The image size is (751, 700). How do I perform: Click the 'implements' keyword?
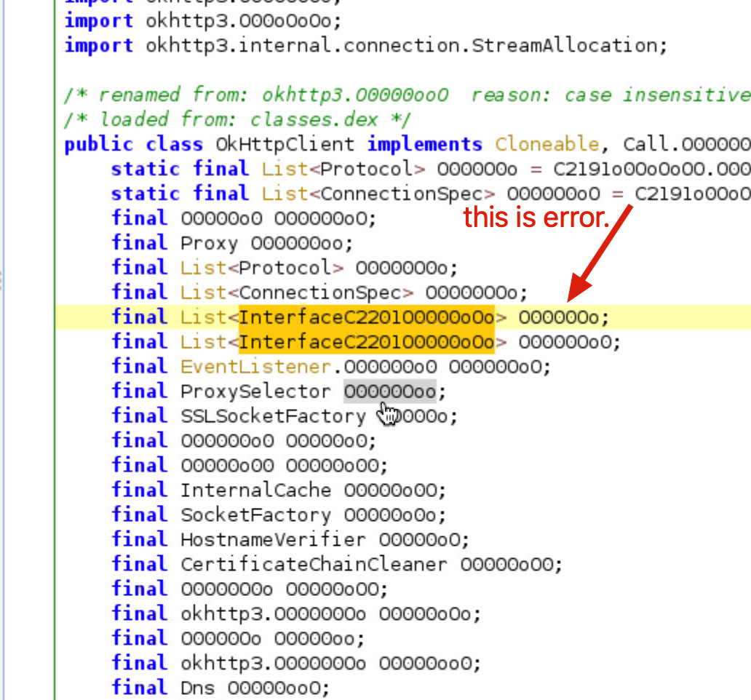click(425, 144)
